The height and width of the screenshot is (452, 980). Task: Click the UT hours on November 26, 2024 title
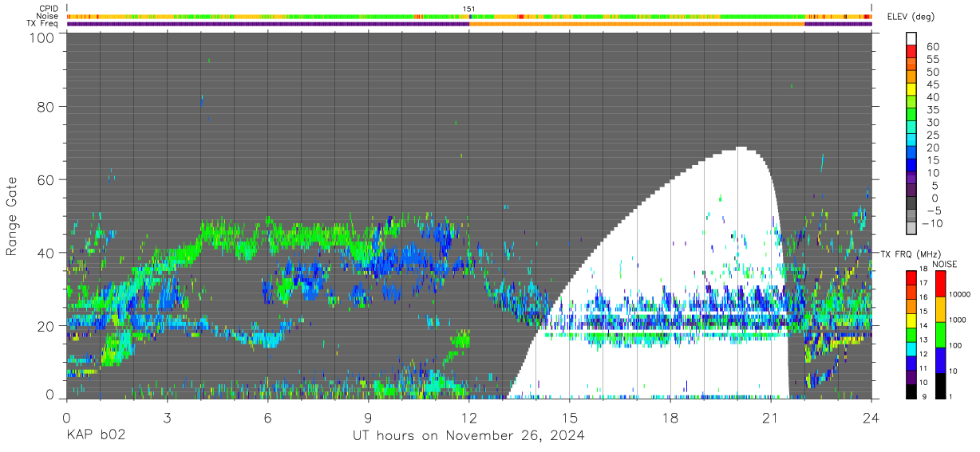click(469, 435)
